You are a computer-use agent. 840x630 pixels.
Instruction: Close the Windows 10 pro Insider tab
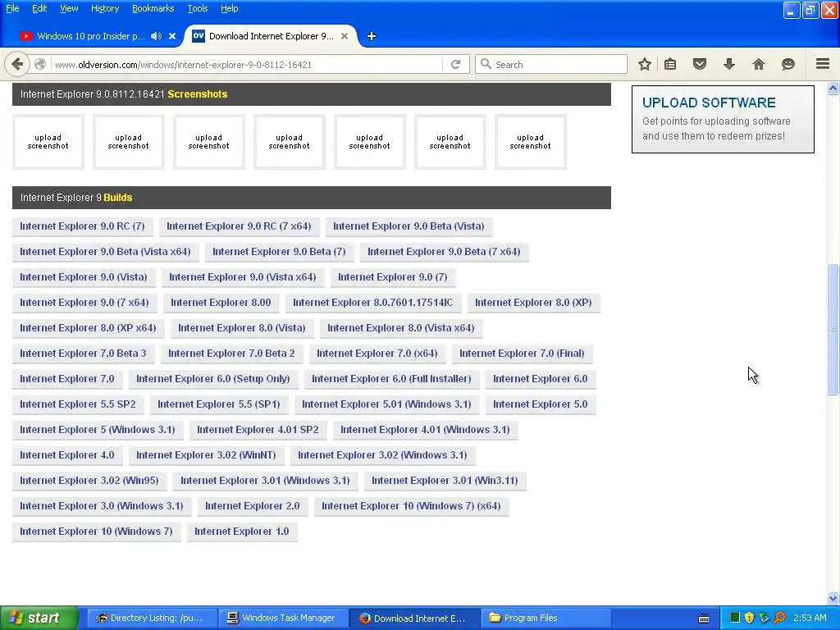point(172,36)
